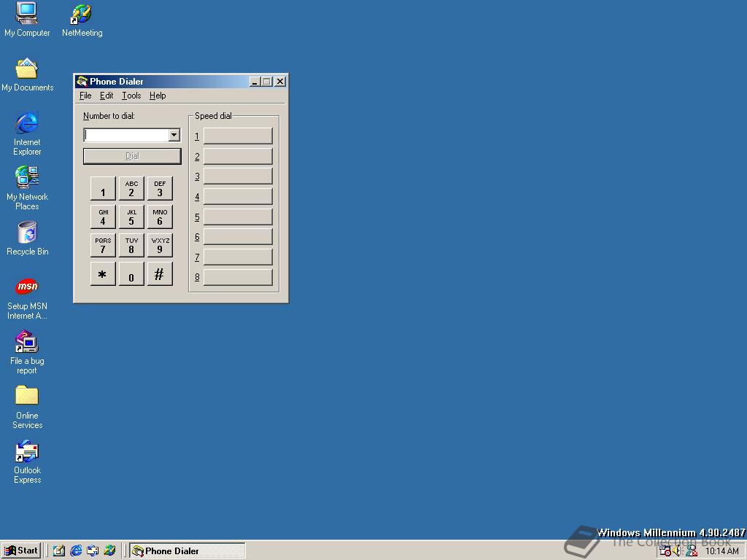The width and height of the screenshot is (747, 560).
Task: Click the pound # keypad key
Action: pos(160,274)
